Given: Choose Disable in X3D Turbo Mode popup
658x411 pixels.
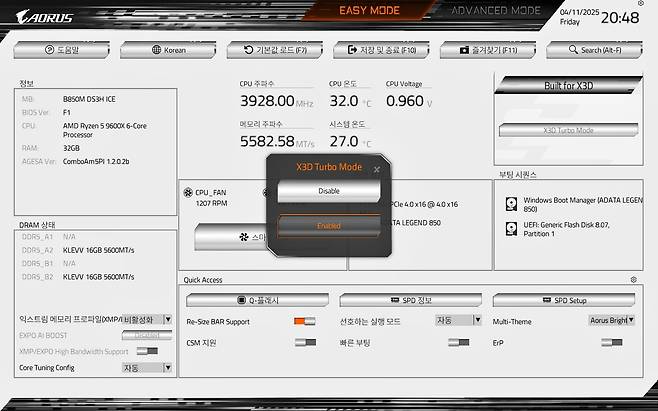Looking at the screenshot, I should [329, 191].
